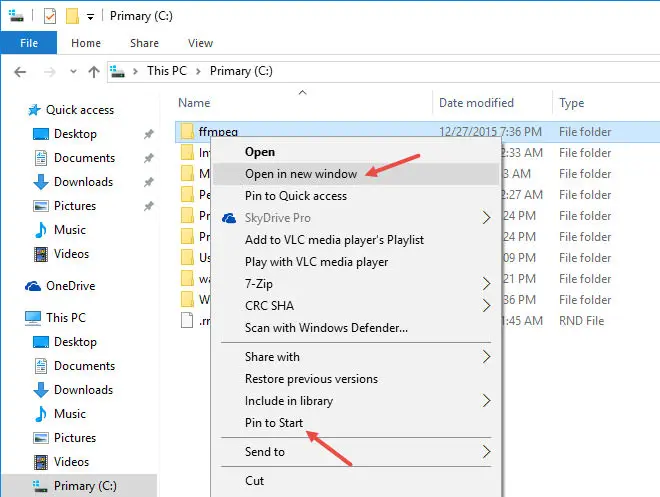Open Documents under Quick access
The height and width of the screenshot is (497, 660).
point(84,158)
